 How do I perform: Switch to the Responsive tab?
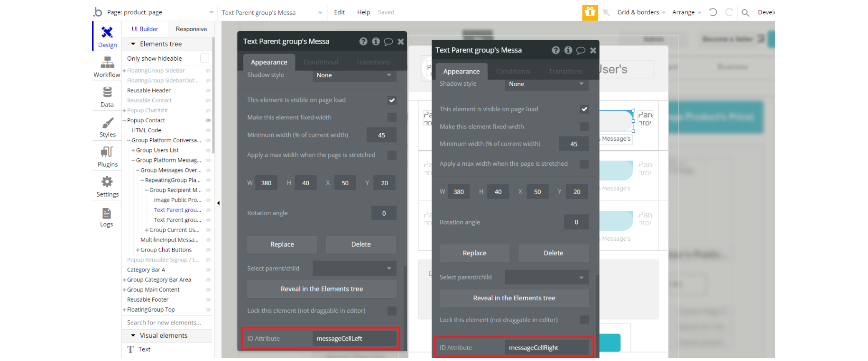pyautogui.click(x=191, y=29)
